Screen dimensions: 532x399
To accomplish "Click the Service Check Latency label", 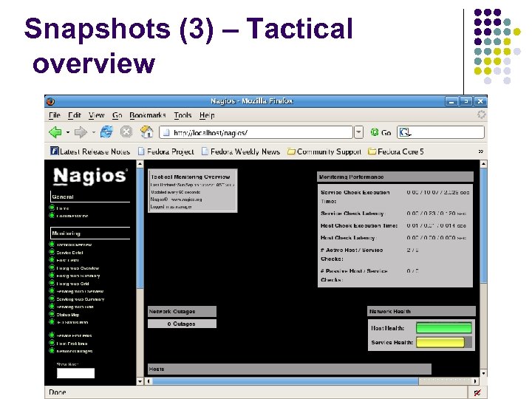I will [352, 214].
